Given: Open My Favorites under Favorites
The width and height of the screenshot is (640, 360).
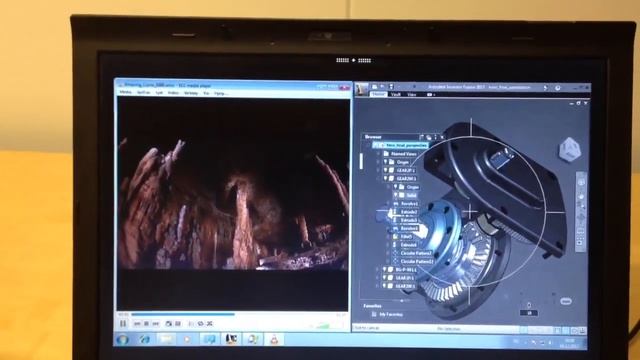Looking at the screenshot, I should pos(391,314).
